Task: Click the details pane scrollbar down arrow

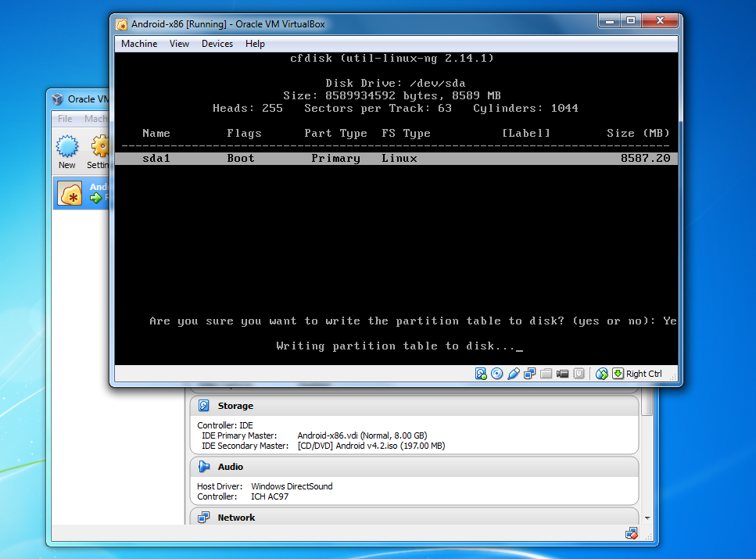Action: pos(647,518)
